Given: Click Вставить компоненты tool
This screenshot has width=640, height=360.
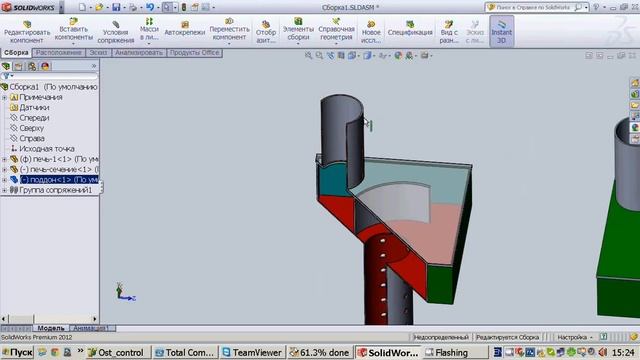Looking at the screenshot, I should click(x=73, y=29).
